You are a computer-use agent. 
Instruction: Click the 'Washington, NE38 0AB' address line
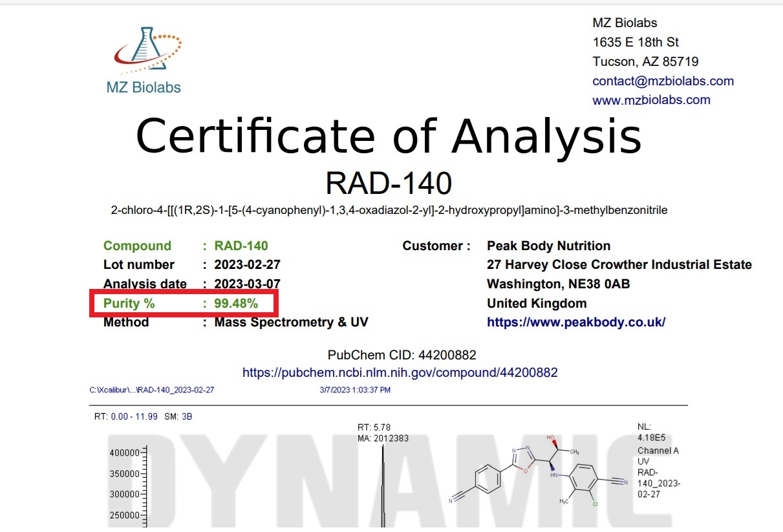[x=558, y=284]
